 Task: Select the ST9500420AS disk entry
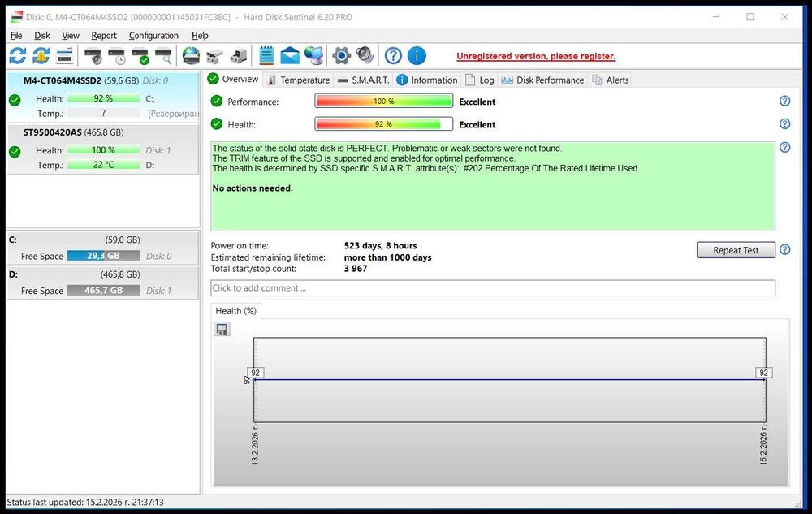(102, 149)
